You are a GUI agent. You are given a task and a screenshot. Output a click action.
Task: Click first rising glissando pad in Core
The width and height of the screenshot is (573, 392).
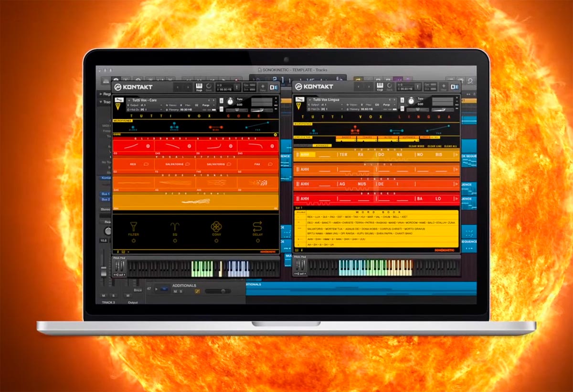pos(133,146)
